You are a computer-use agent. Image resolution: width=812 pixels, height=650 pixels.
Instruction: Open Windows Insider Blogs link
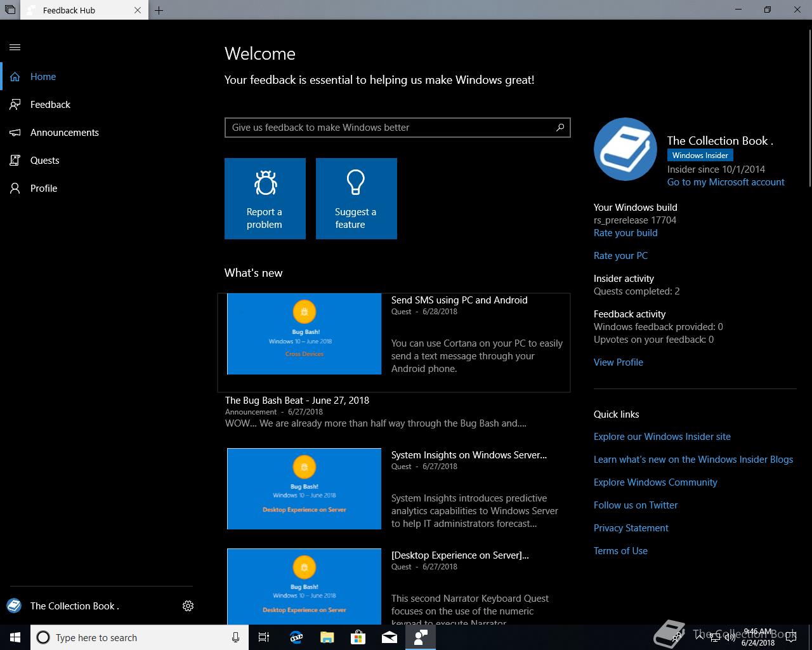(x=693, y=460)
